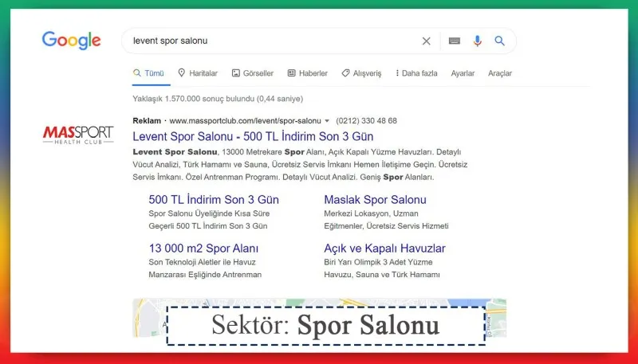Open 'Açık ve Kapalı Havuzlar' sitelink
The width and height of the screenshot is (638, 364).
(x=384, y=249)
